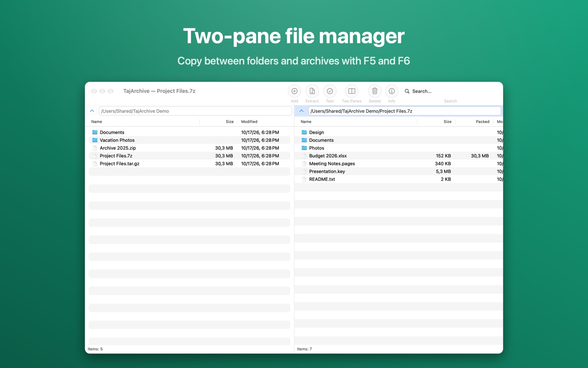Click the left pane path field
Image resolution: width=588 pixels, height=368 pixels.
[195, 111]
